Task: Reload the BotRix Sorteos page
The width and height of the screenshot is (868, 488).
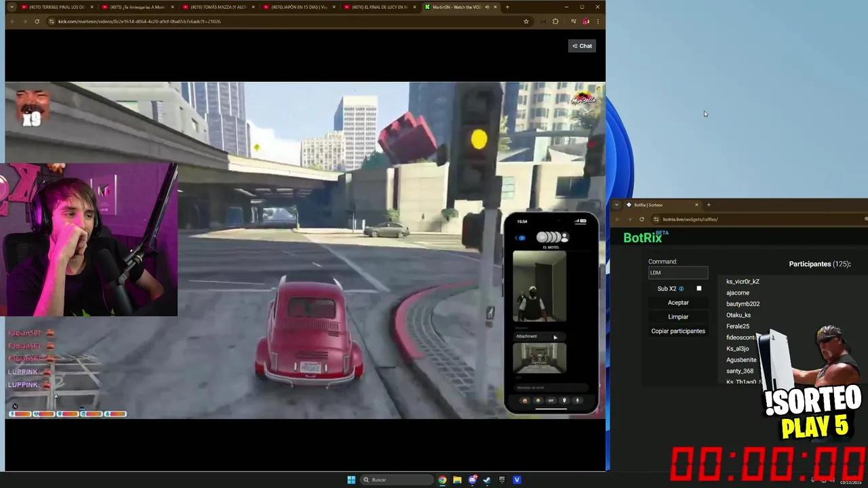Action: 642,219
